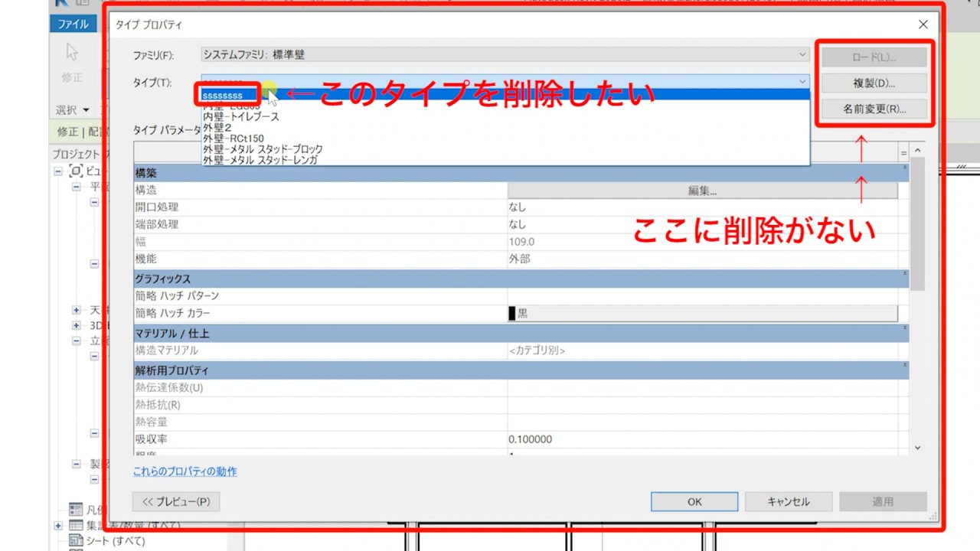
Task: Select the 修正 (Modify) arrow tool
Action: click(71, 51)
